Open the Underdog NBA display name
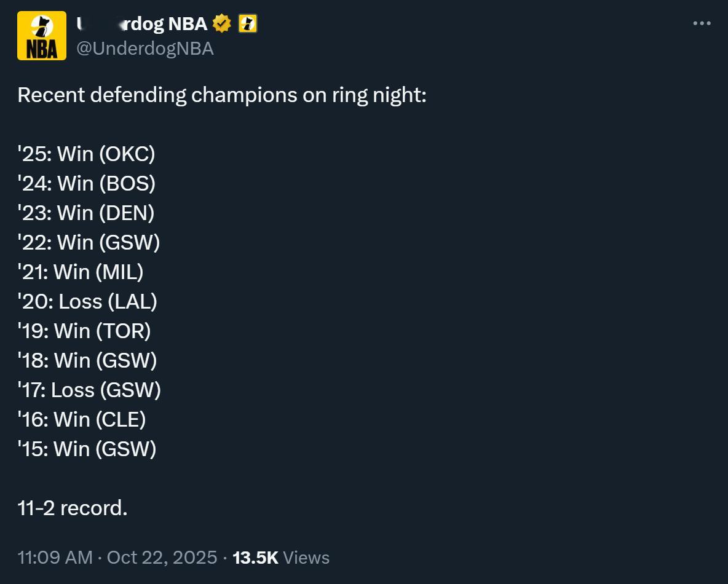The image size is (728, 584). click(142, 24)
